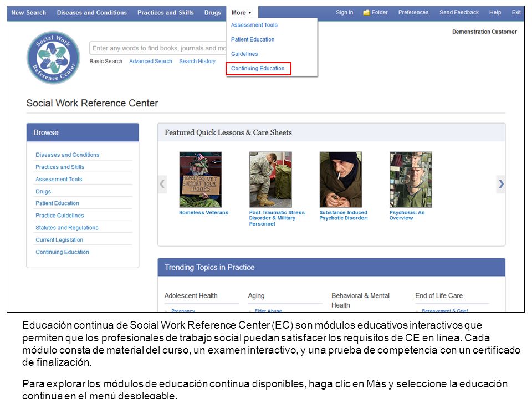
Task: Open Practices and Skills in navigation bar
Action: click(166, 13)
